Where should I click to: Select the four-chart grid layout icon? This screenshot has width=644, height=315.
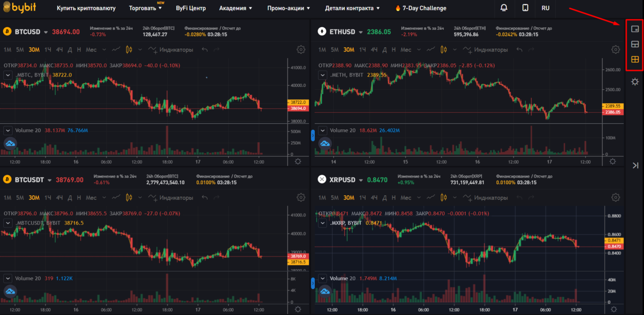(x=635, y=59)
